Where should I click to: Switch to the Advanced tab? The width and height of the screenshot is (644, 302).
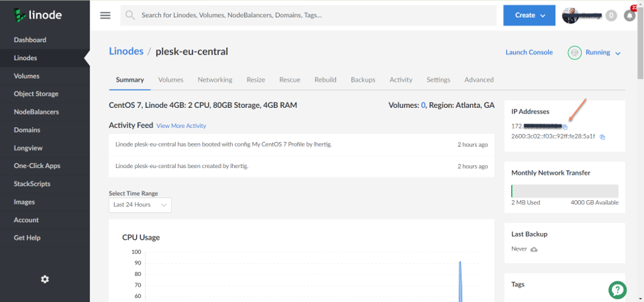[479, 79]
